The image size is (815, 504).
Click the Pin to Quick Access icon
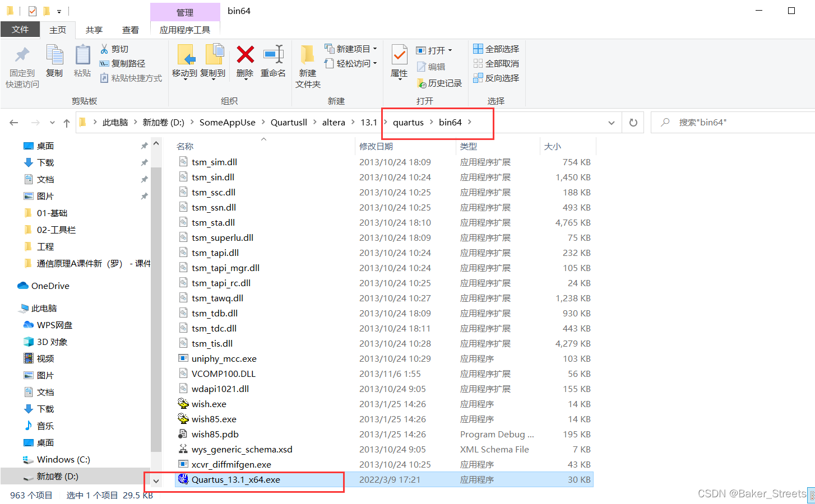[x=22, y=55]
